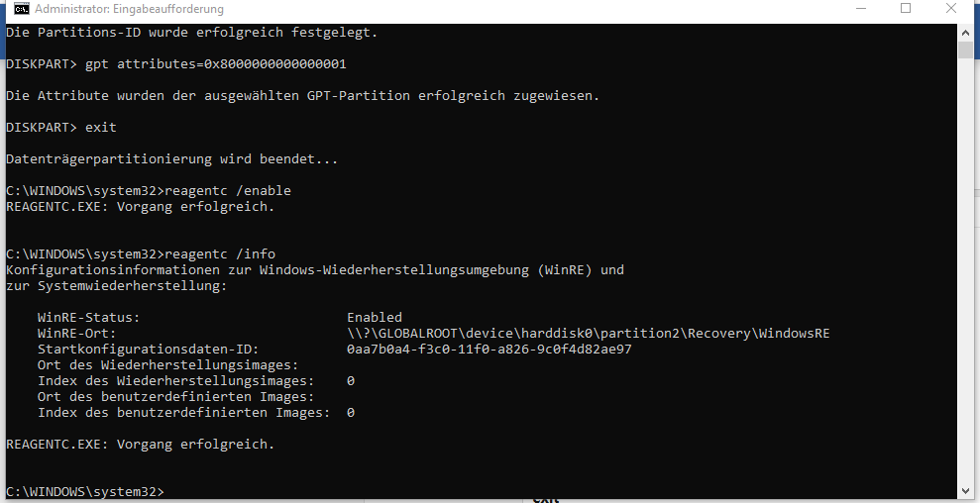Click the Datenträgerpartitionierung wird beendet message
The image size is (980, 503).
coord(171,158)
